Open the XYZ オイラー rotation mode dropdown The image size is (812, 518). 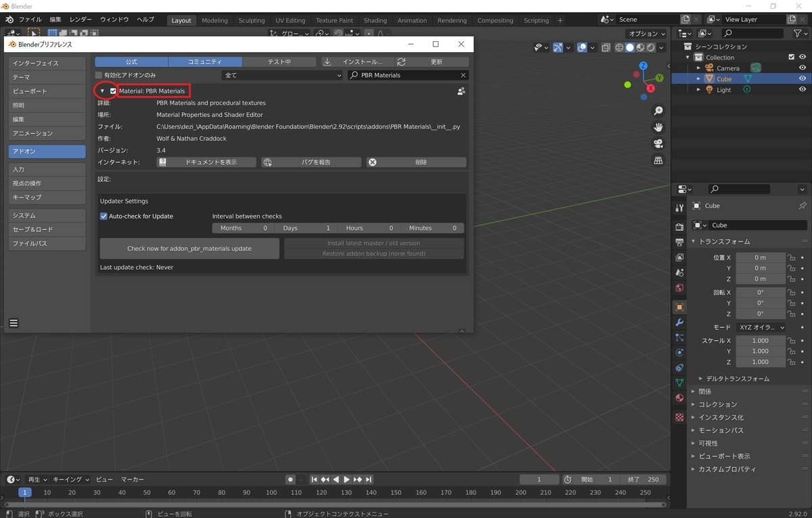(x=761, y=327)
